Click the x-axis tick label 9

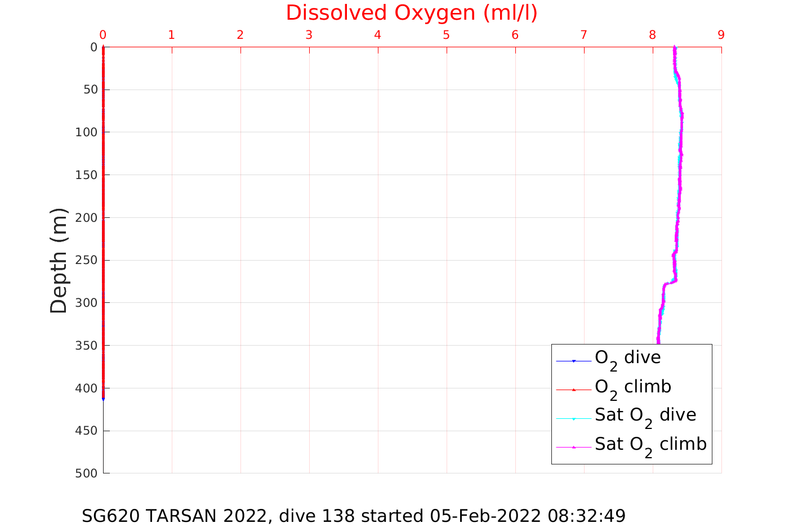point(721,35)
